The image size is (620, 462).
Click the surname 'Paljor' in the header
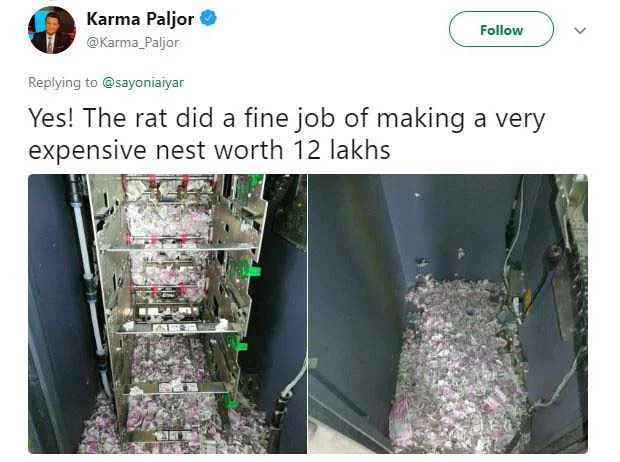pos(170,19)
